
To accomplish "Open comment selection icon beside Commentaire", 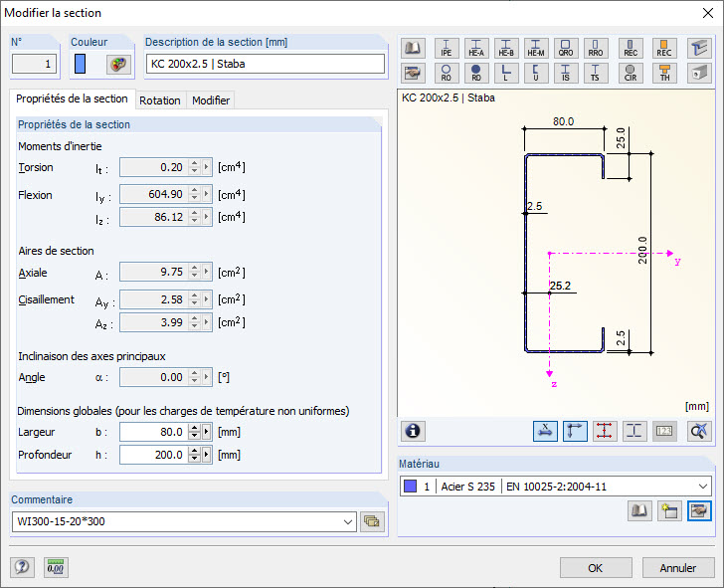I will point(372,521).
